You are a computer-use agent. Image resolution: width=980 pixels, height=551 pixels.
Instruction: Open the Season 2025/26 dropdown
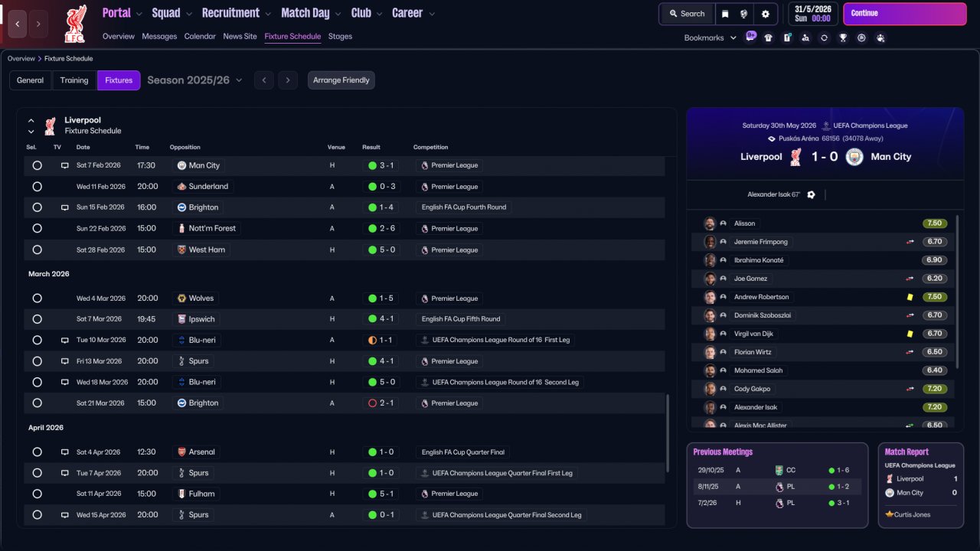point(194,80)
